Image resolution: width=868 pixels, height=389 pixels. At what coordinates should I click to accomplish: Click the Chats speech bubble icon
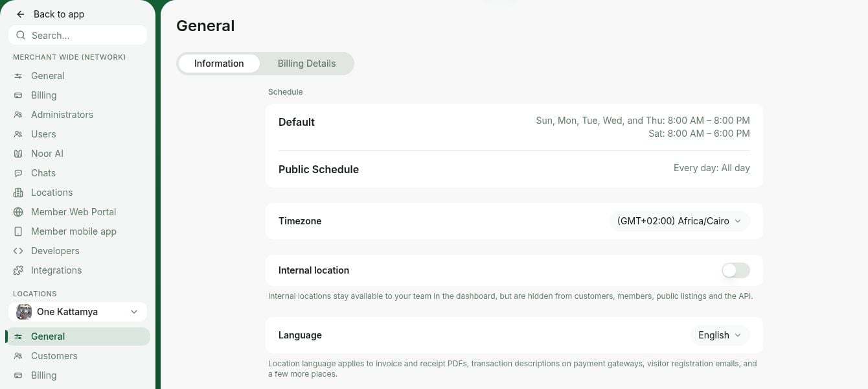(x=18, y=173)
